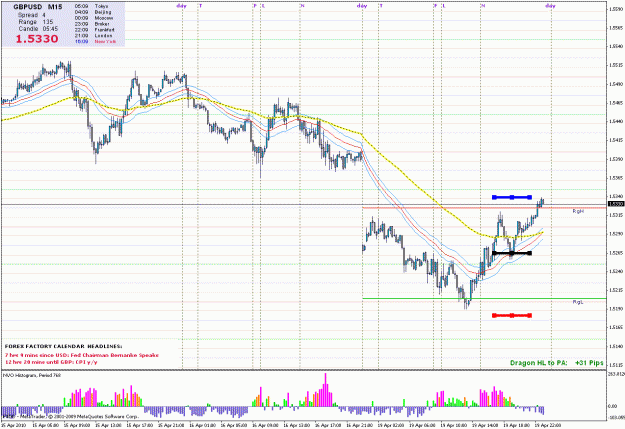Viewport: 625px width, 429px height.
Task: Click the Forex Factory Calendar Headlines heading
Action: click(64, 346)
